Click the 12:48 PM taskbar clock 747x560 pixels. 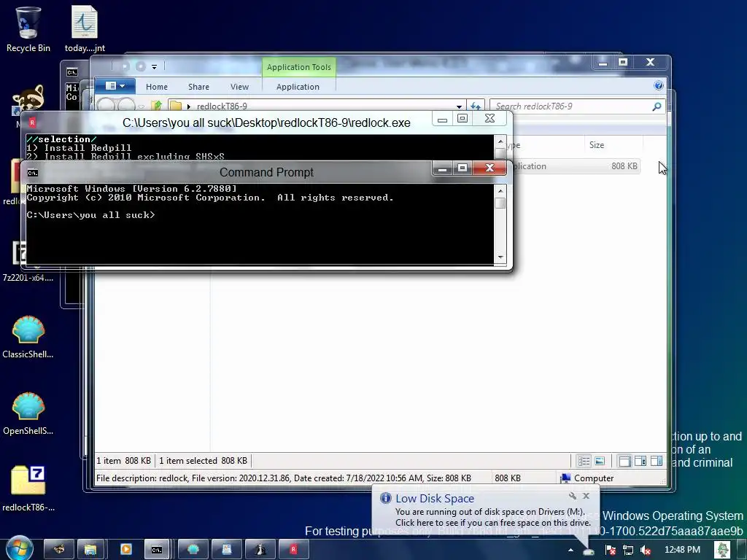[682, 550]
